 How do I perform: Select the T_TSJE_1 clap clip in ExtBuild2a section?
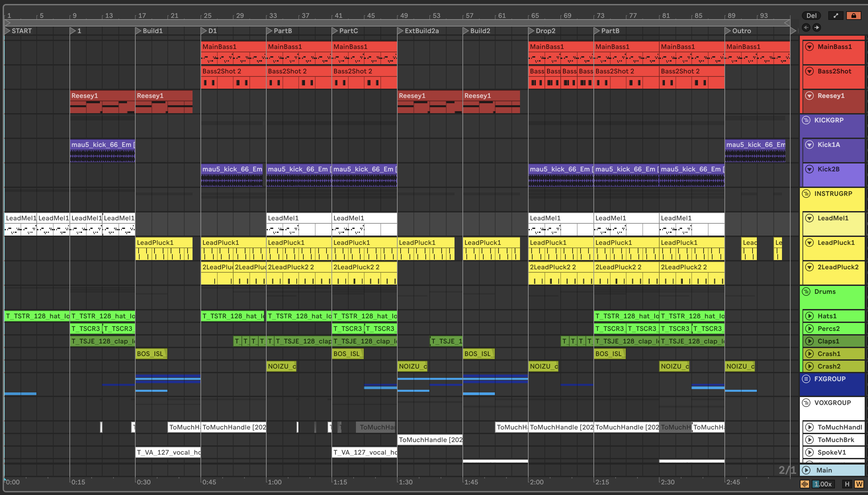click(x=446, y=341)
